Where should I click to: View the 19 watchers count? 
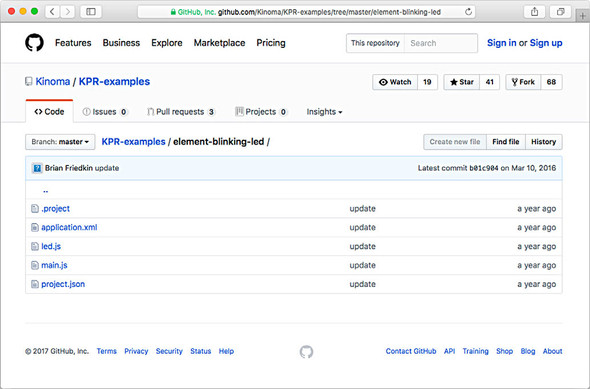point(427,82)
